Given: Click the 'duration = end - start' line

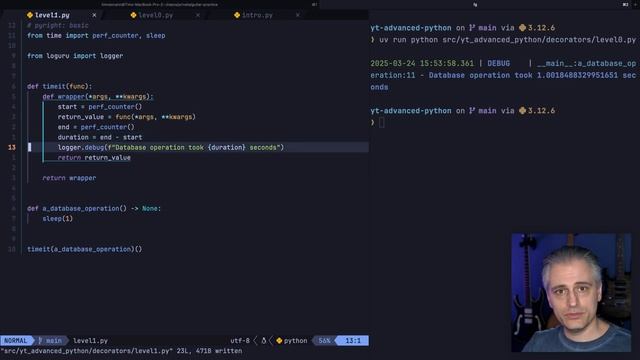Looking at the screenshot, I should [x=100, y=138].
